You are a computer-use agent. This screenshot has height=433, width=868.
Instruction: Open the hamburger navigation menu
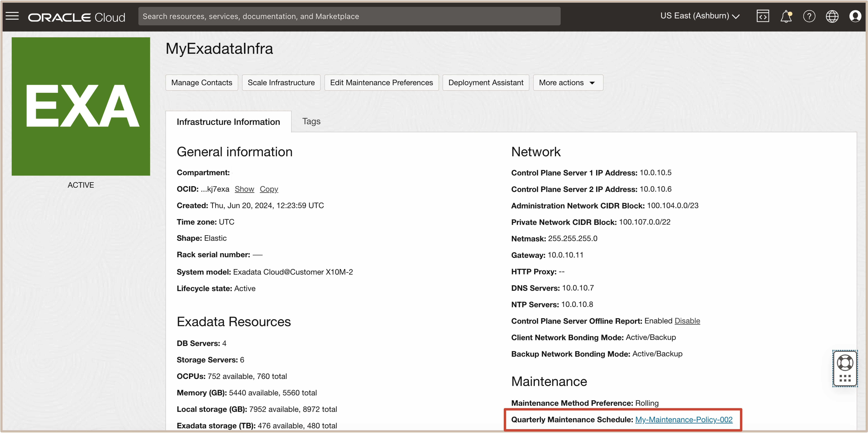click(12, 16)
